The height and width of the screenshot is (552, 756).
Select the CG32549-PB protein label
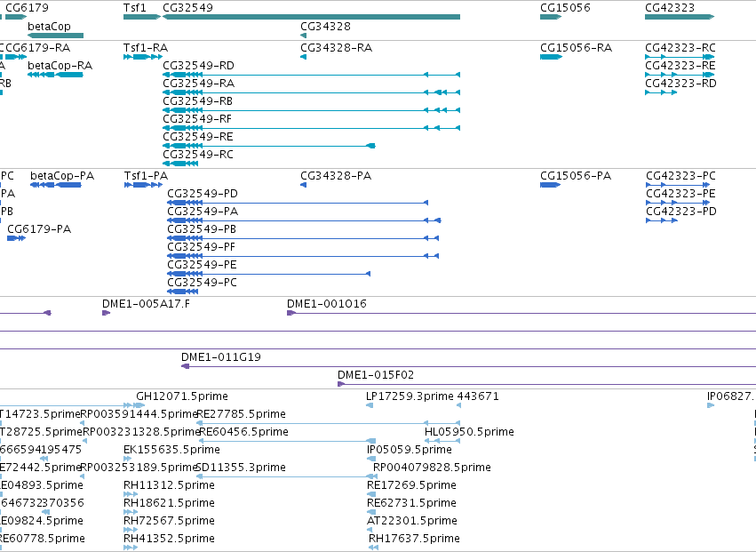click(202, 229)
